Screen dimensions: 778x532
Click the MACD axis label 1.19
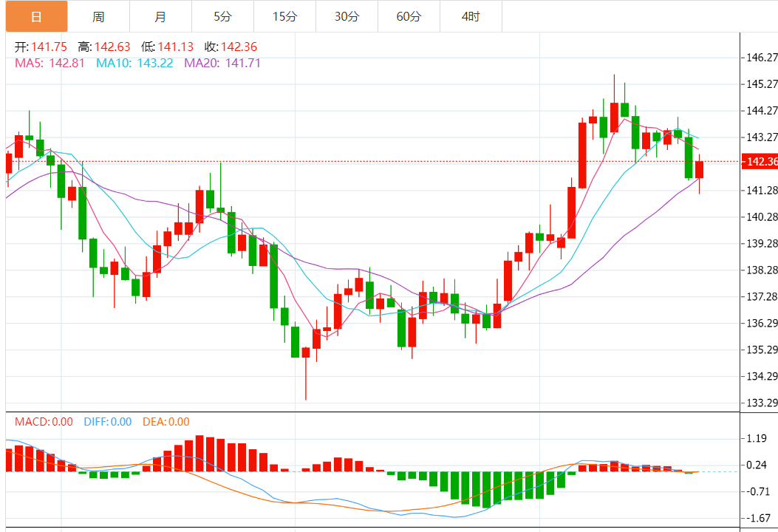pos(757,438)
